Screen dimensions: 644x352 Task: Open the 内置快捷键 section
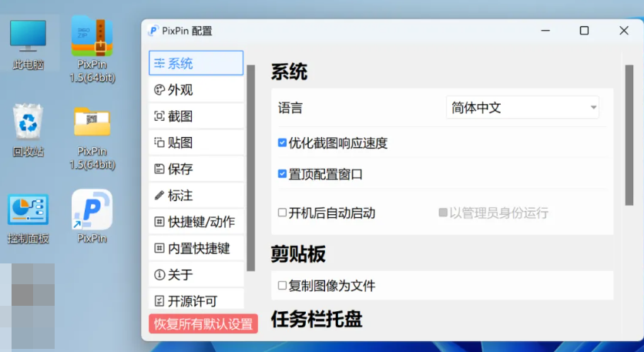coord(196,248)
